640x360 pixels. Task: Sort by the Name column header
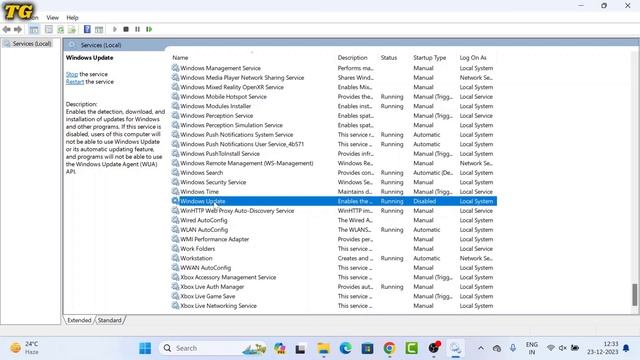(x=180, y=58)
